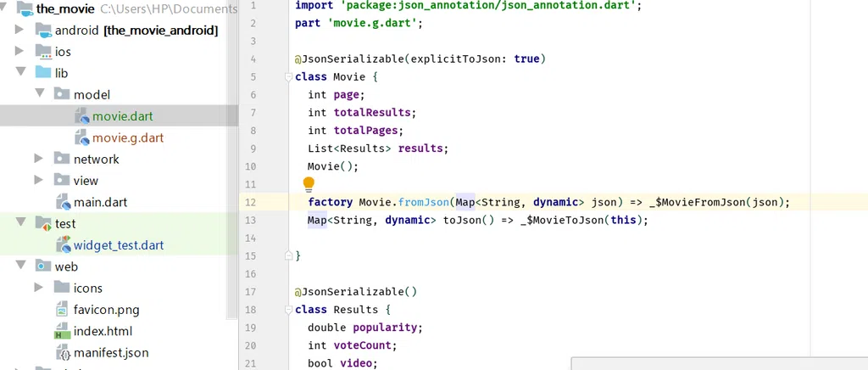This screenshot has height=370, width=868.
Task: Click the movie.g.dart Dart file icon
Action: tap(81, 137)
